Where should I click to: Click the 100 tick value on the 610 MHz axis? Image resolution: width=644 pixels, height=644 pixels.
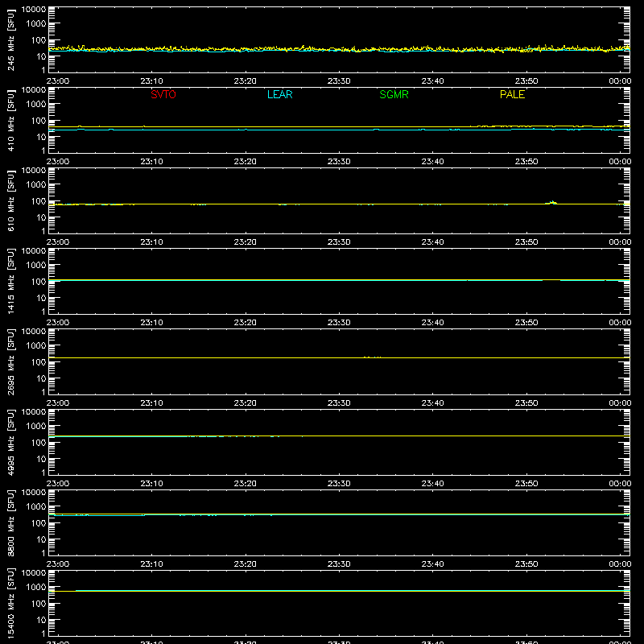coord(39,201)
